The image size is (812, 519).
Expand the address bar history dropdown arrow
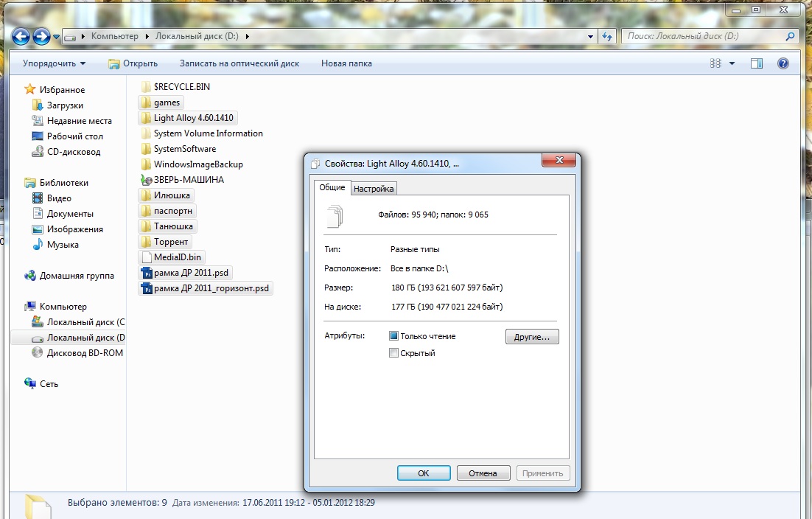590,37
